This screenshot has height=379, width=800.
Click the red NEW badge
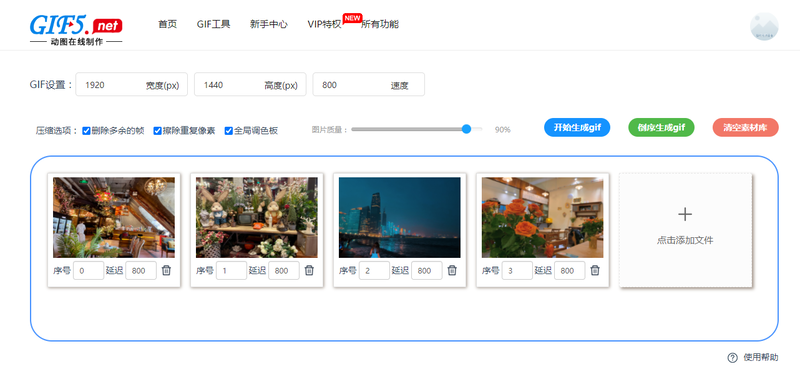(353, 17)
